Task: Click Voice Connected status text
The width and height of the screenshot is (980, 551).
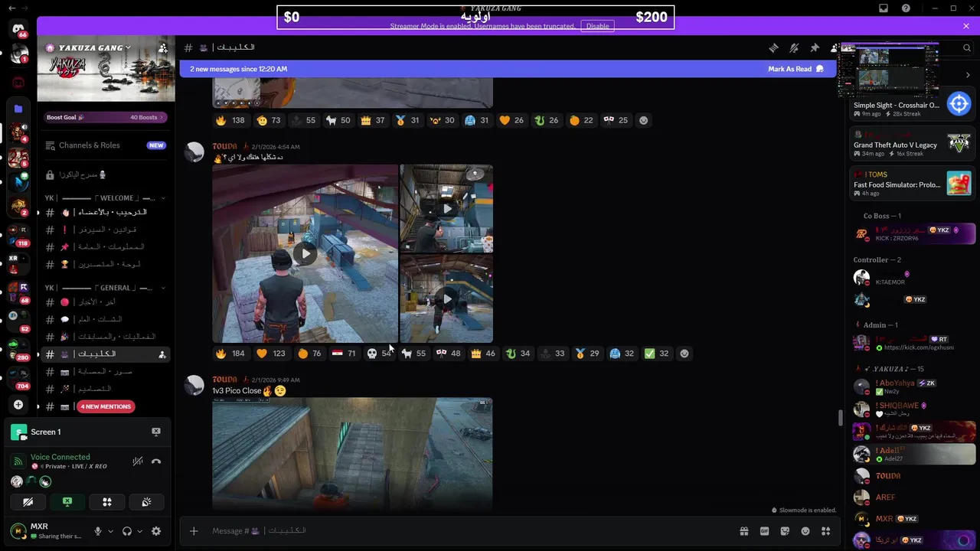Action: [60, 457]
